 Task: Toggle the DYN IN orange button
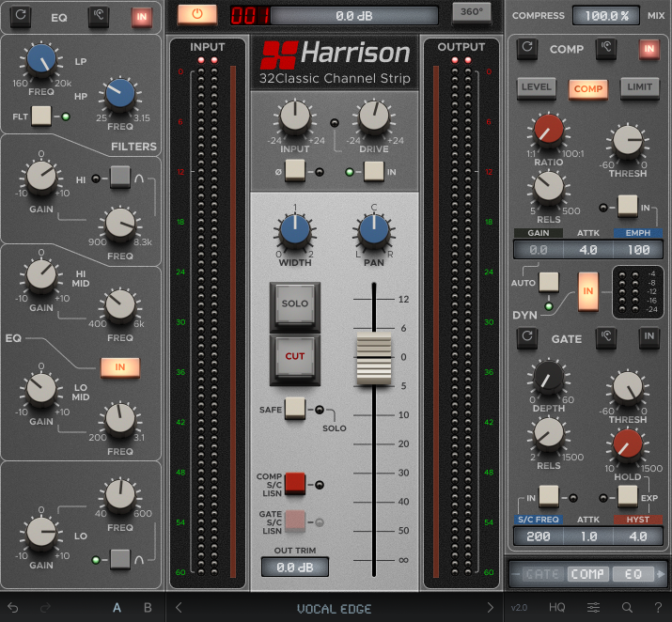pyautogui.click(x=587, y=291)
